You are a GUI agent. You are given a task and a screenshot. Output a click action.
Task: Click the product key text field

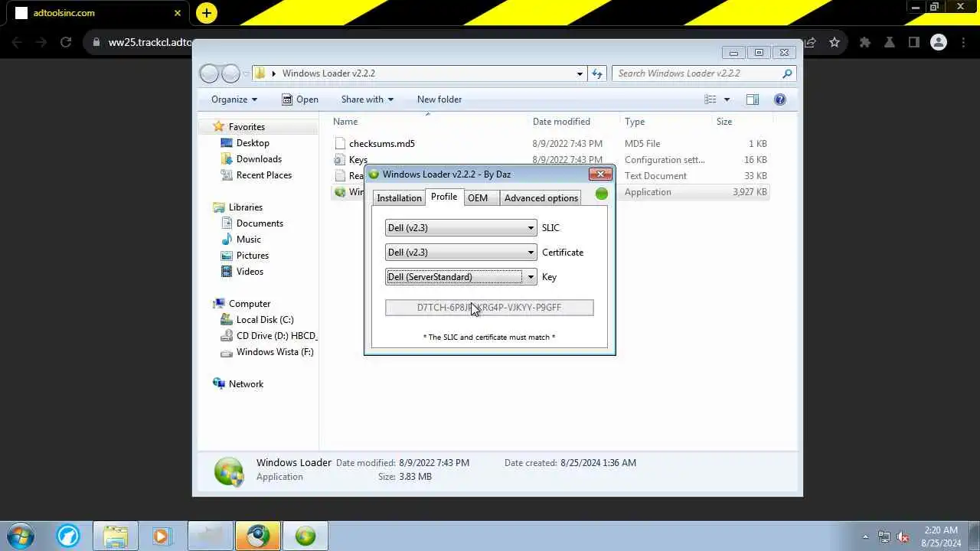[x=489, y=308]
